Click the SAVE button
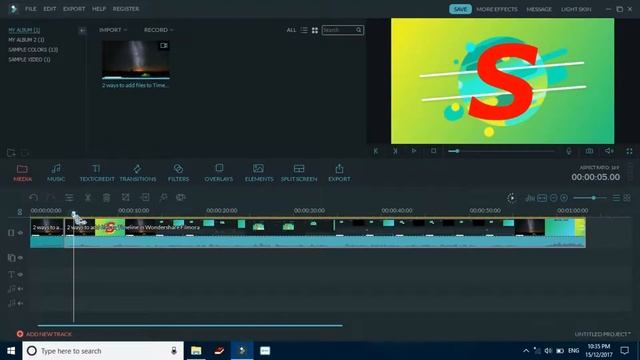The image size is (640, 360). (460, 9)
